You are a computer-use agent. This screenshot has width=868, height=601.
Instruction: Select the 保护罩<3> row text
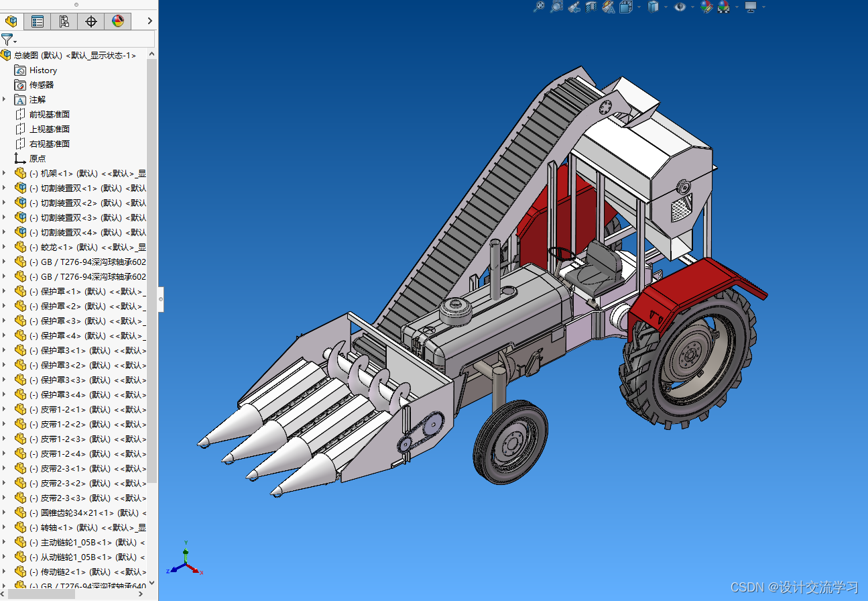pos(88,321)
